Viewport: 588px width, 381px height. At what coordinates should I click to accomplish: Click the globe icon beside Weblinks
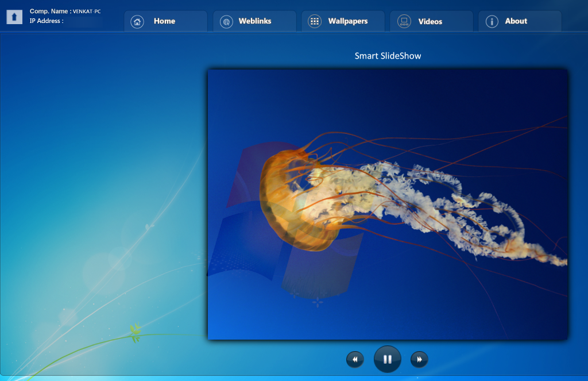point(226,22)
